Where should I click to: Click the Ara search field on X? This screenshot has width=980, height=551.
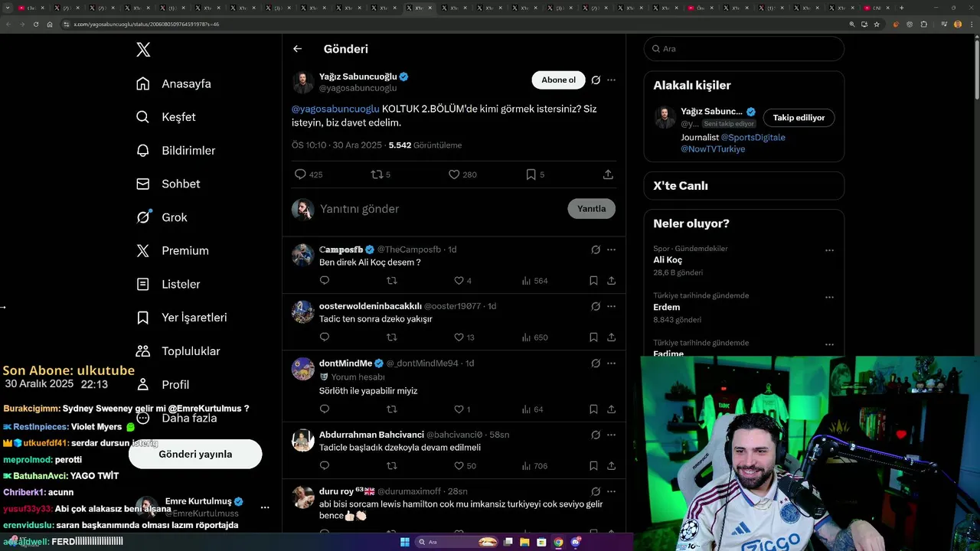point(744,48)
